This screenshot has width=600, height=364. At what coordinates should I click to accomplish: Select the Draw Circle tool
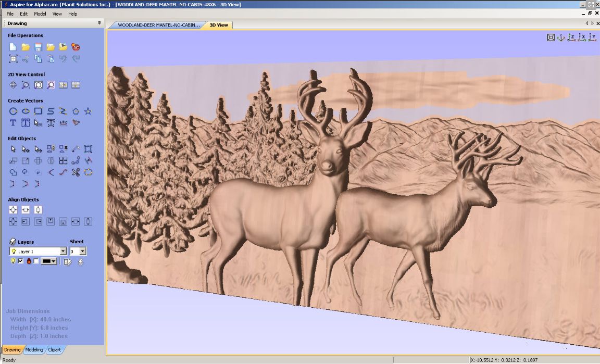[13, 111]
